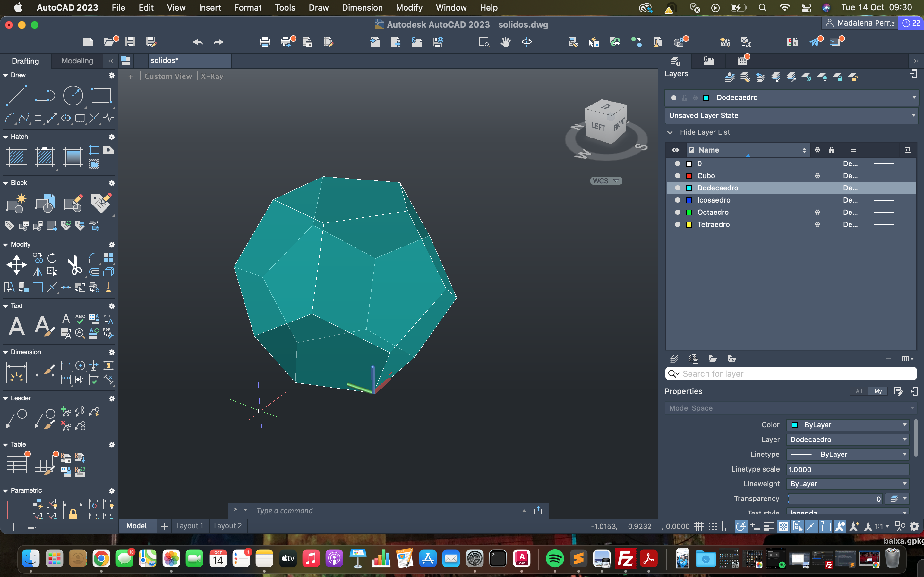Image resolution: width=924 pixels, height=577 pixels.
Task: Select the Circle draw tool
Action: point(73,96)
